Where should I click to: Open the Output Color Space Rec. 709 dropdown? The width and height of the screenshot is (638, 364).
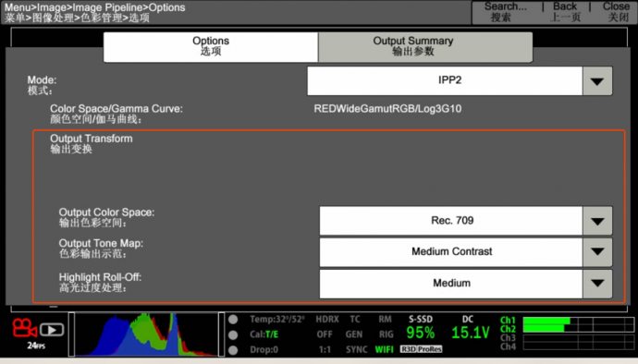click(465, 221)
